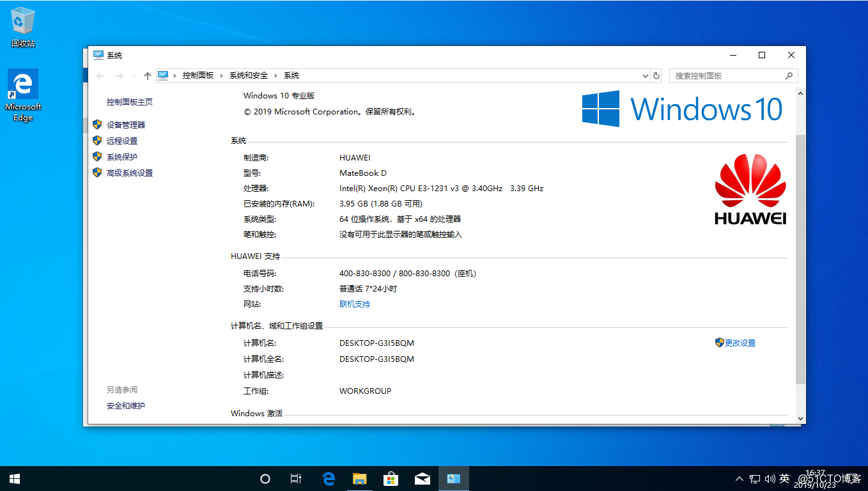Expand address bar history dropdown
The image size is (868, 491).
645,75
